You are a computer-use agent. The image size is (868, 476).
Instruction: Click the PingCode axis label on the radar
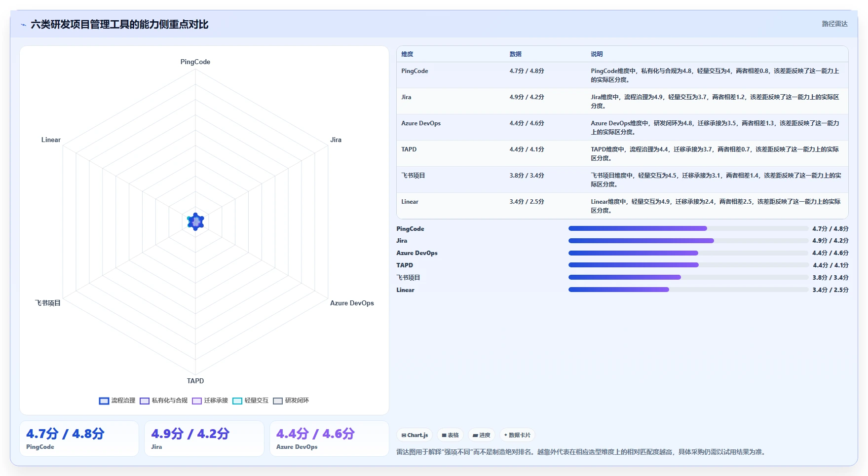(x=195, y=62)
